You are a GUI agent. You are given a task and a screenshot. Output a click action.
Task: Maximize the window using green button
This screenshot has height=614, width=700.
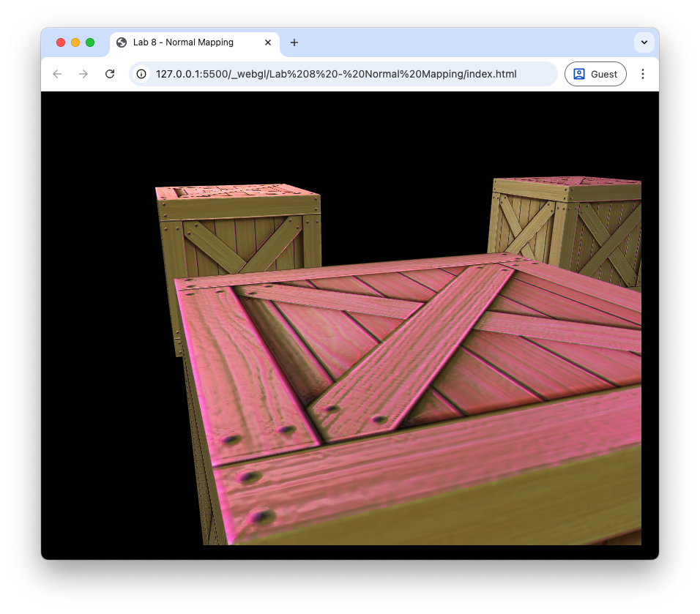coord(90,42)
